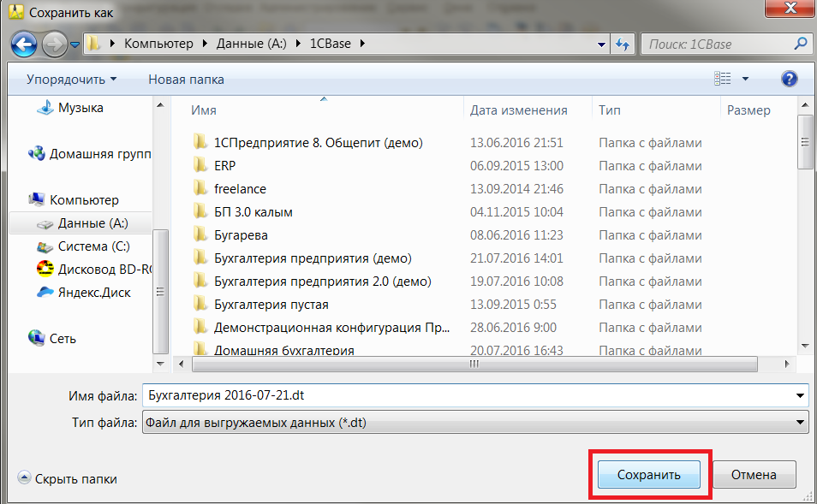Sort by the Дата изменения column header
817x504 pixels.
(518, 110)
